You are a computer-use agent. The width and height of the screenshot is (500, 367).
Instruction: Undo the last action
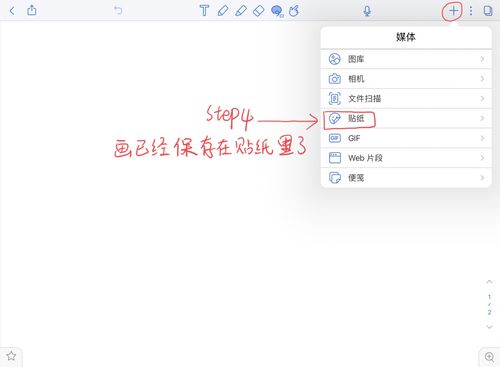[x=118, y=10]
